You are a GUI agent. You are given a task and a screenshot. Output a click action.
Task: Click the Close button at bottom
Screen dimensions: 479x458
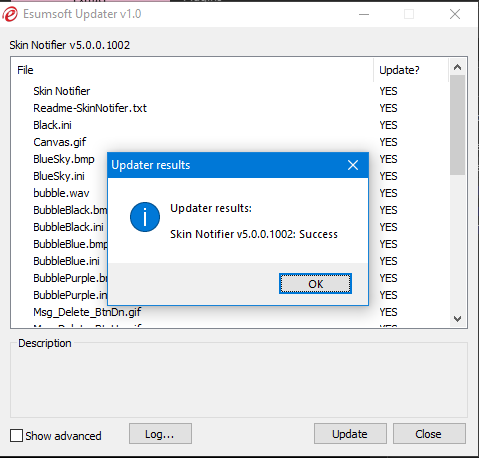[429, 434]
